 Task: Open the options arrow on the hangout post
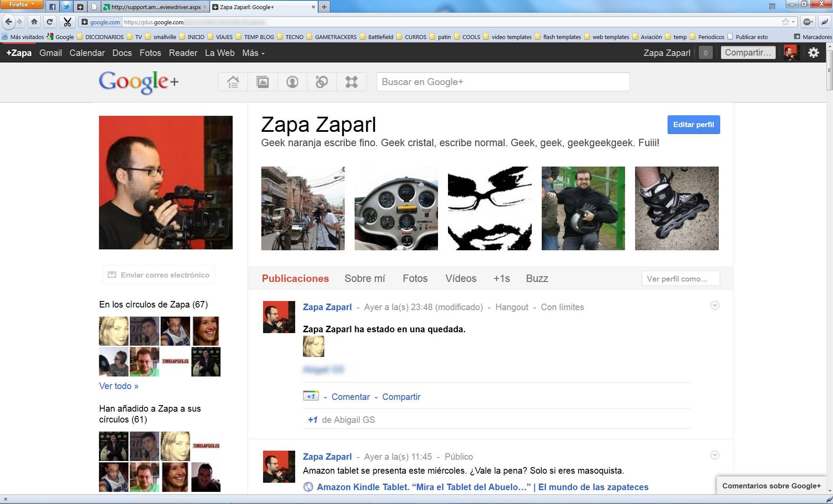coord(714,306)
